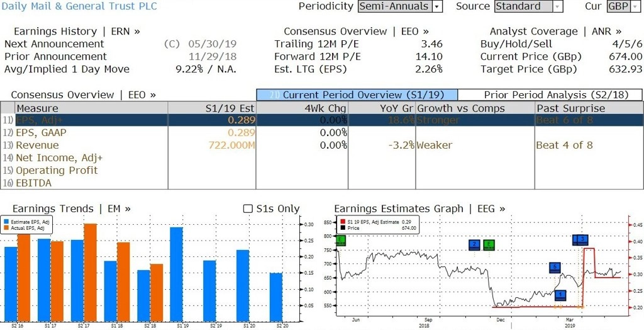
Task: Click black Price legend swatch
Action: coord(343,228)
